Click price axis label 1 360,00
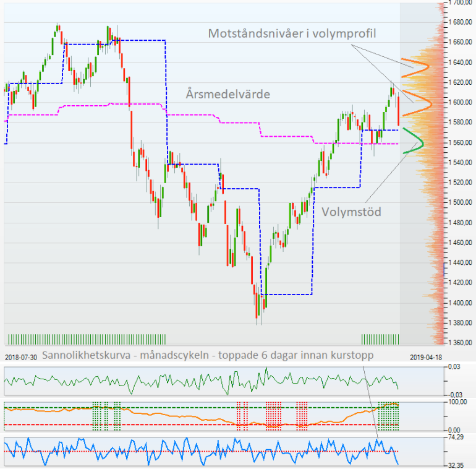476x469 pixels. [x=460, y=343]
